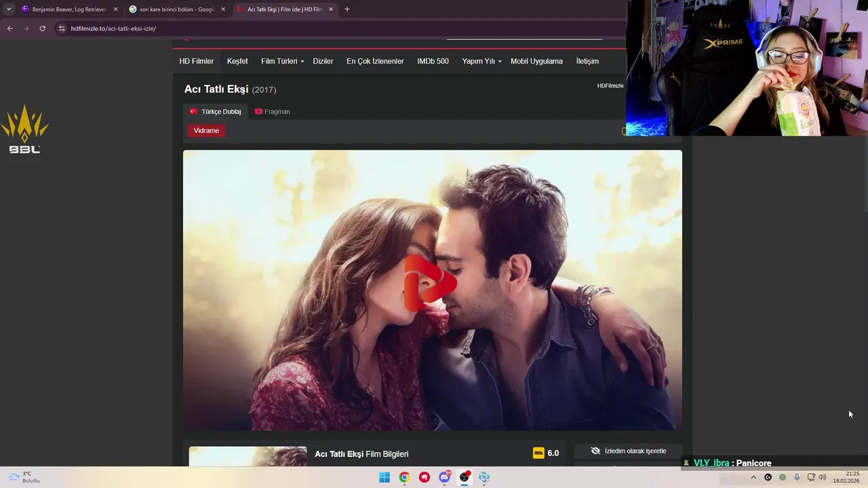Click the Logitech G tray icon
868x488 pixels.
[768, 477]
